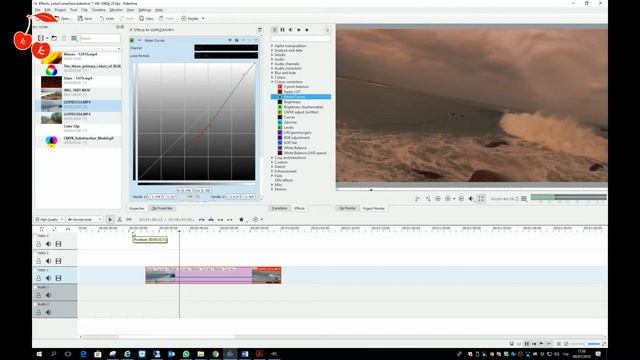The image size is (640, 360).
Task: Toggle the Effects for GOPR0354.MP4 checkbox
Action: tap(131, 30)
